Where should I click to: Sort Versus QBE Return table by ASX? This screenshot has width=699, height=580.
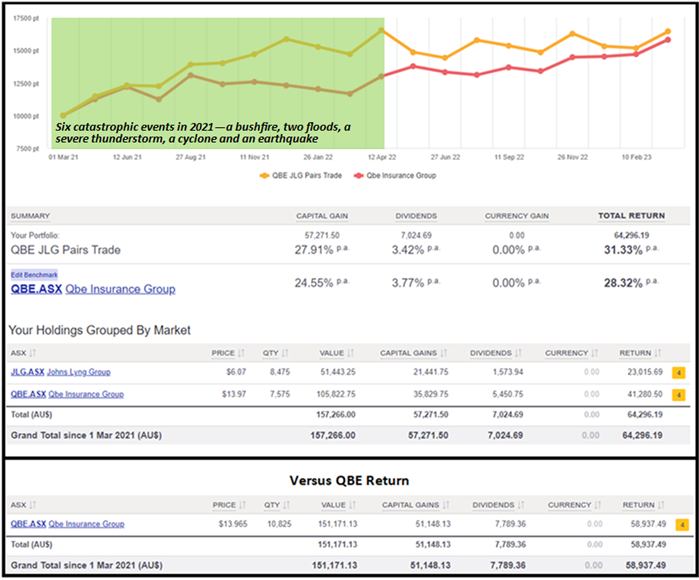pos(22,506)
